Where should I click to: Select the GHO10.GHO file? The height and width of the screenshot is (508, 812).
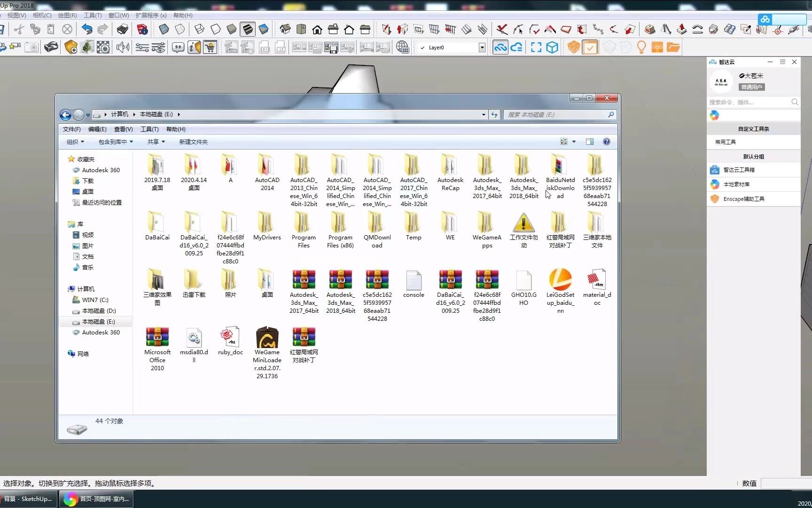click(523, 288)
